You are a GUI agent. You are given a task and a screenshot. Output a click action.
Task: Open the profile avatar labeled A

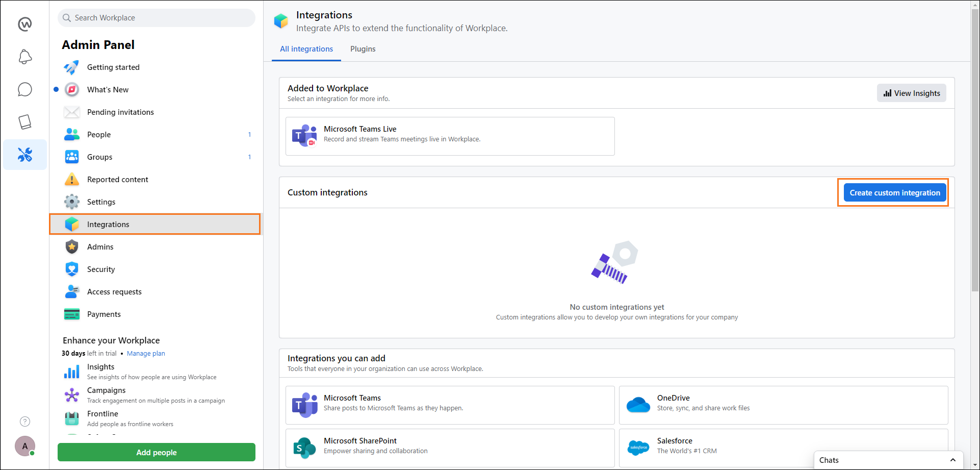point(25,446)
